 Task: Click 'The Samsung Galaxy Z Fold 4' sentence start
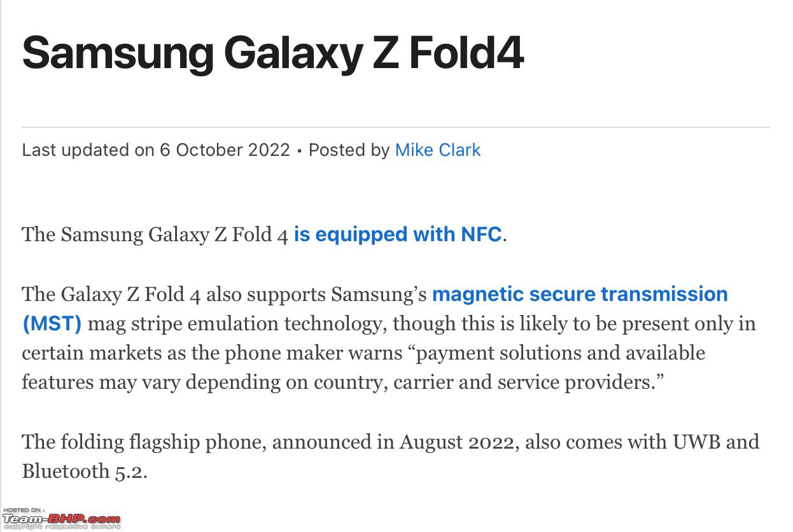click(x=155, y=235)
